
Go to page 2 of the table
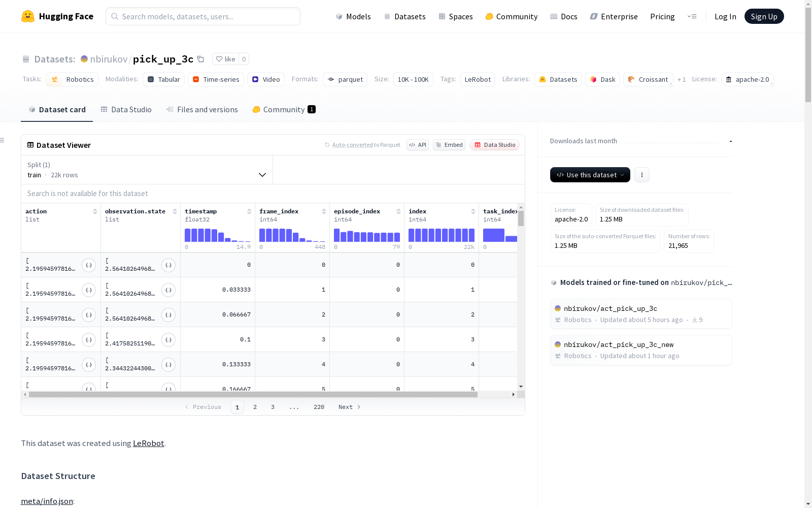255,407
